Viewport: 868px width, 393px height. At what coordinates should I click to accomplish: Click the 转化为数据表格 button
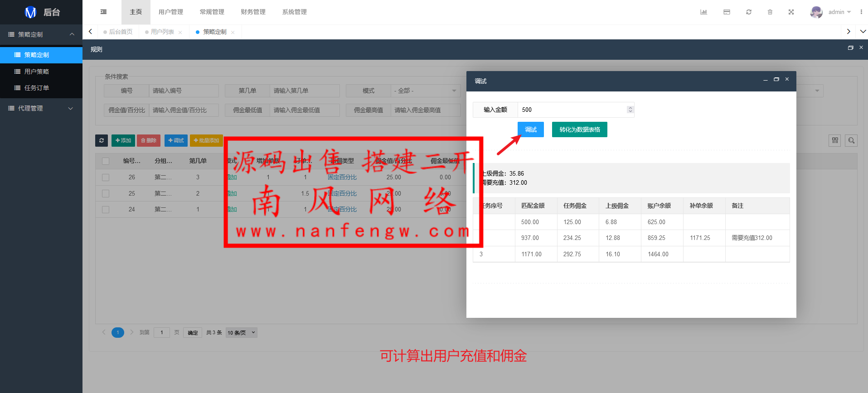[x=579, y=129]
